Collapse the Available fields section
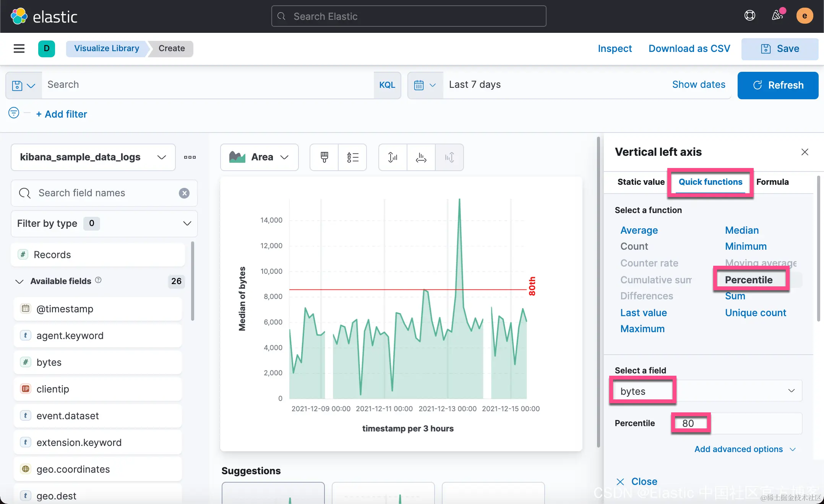Image resolution: width=824 pixels, height=504 pixels. tap(19, 281)
